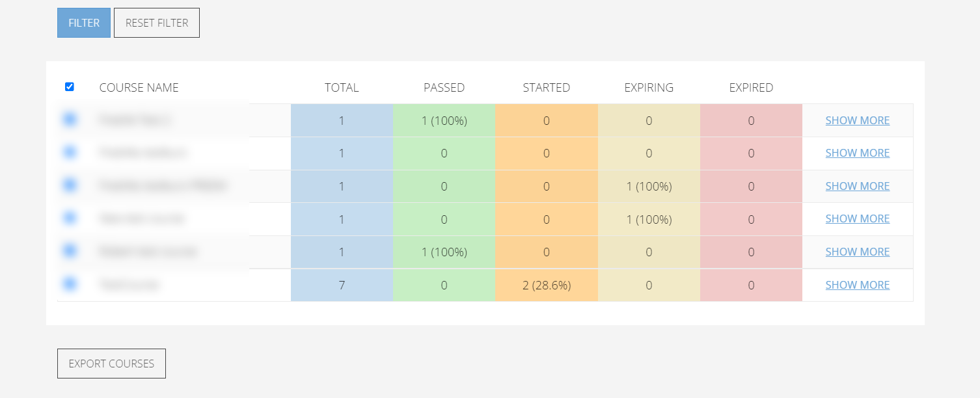Click the COURSE NAME column header
The image size is (980, 398).
(139, 88)
